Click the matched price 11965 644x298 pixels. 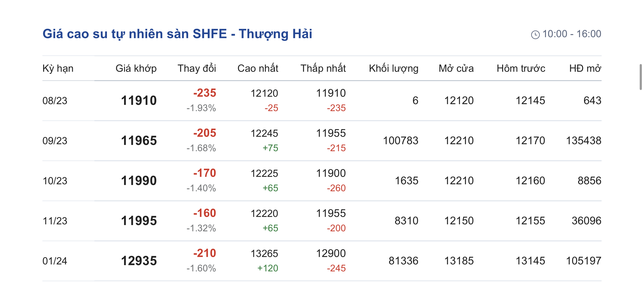point(139,141)
